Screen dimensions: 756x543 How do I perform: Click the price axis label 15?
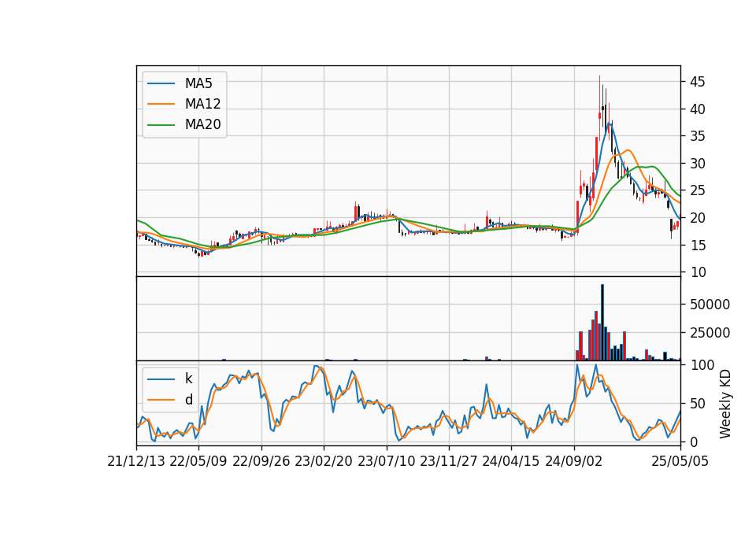[697, 246]
